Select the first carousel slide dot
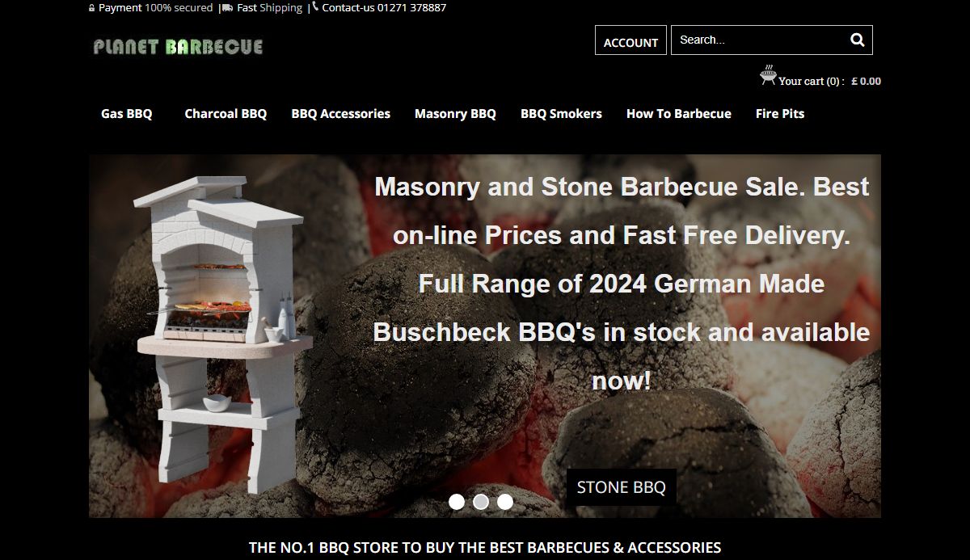The width and height of the screenshot is (970, 560). (x=457, y=502)
